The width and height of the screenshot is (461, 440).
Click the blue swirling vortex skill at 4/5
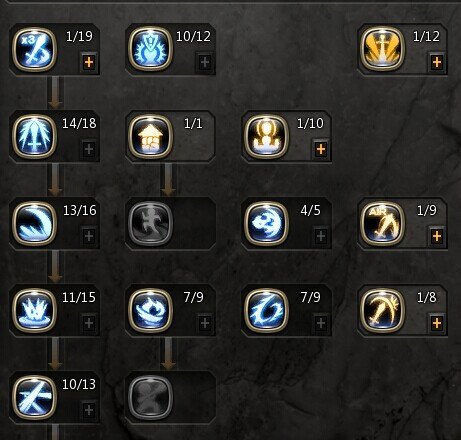(266, 224)
